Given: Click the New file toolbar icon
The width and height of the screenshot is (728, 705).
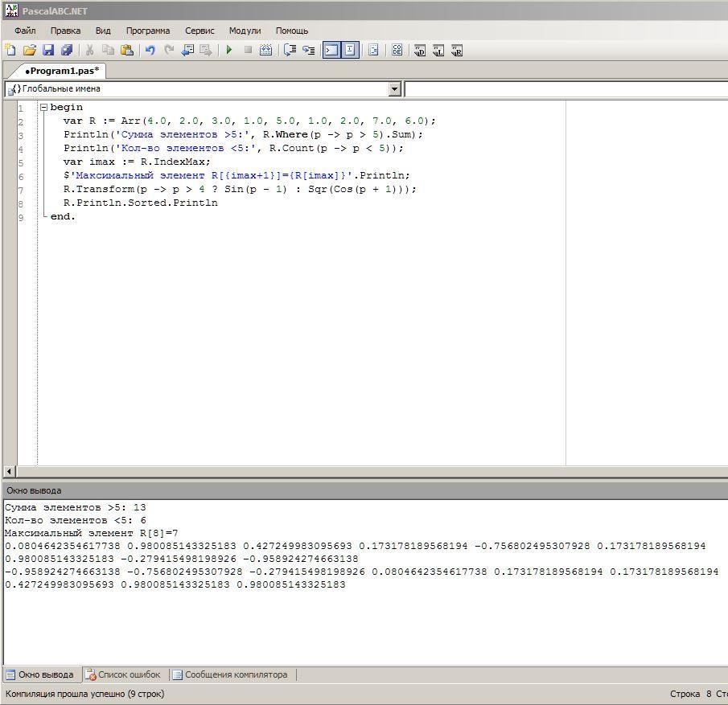Looking at the screenshot, I should tap(10, 50).
